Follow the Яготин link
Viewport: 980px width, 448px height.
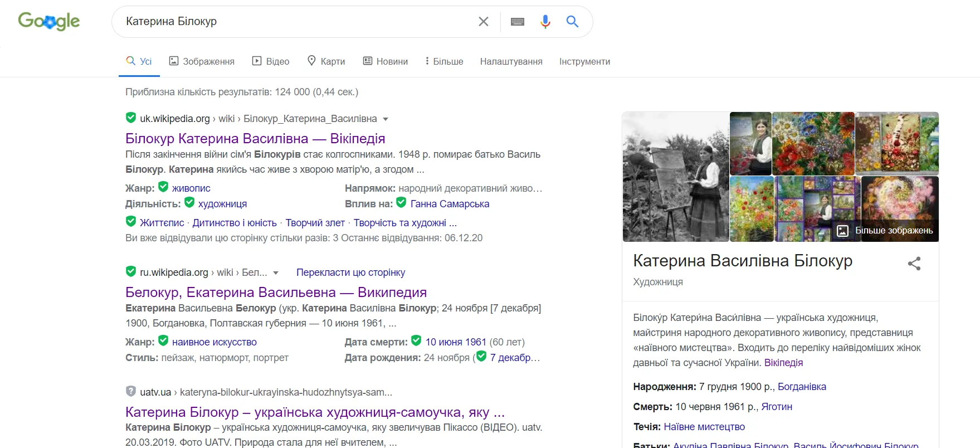click(x=777, y=407)
